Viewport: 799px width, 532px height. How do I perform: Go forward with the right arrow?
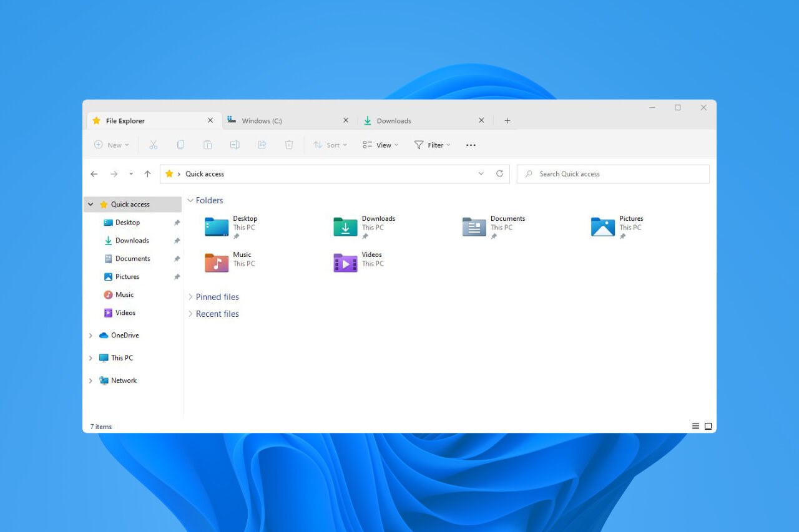[114, 174]
